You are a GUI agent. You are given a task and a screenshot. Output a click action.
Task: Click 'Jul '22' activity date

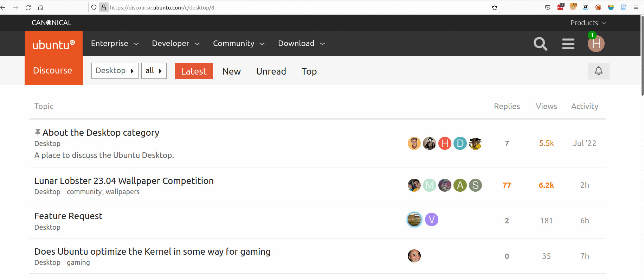coord(585,143)
